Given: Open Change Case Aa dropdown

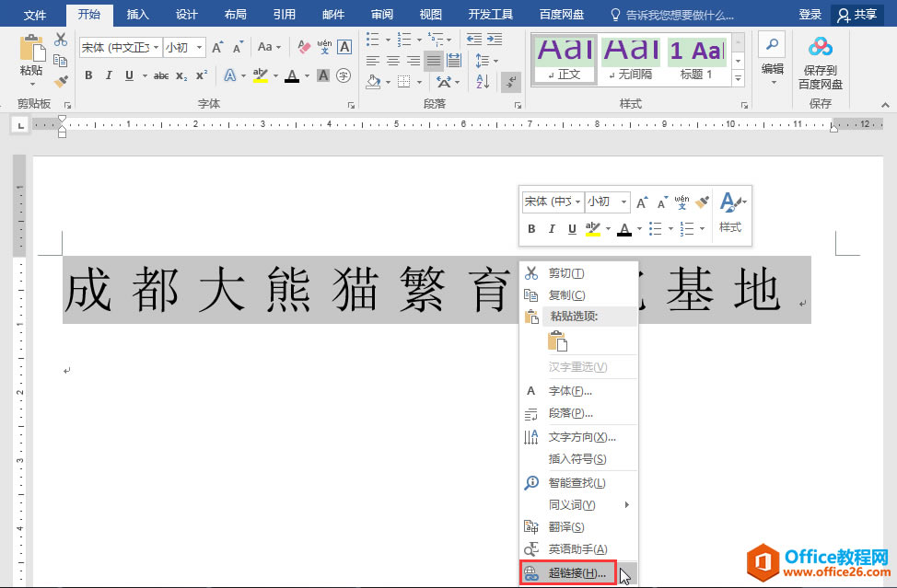Looking at the screenshot, I should (x=269, y=47).
